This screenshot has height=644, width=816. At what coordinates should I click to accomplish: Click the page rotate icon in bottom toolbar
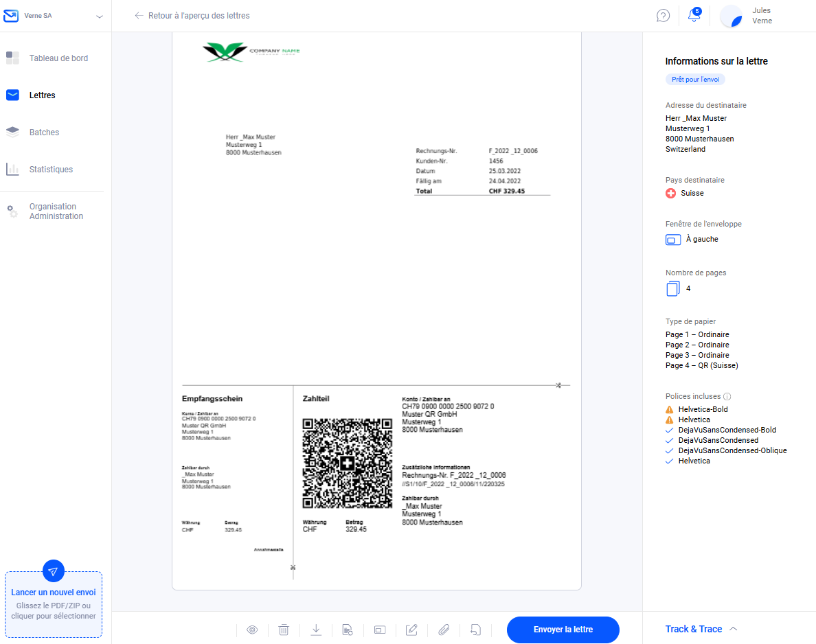(475, 630)
